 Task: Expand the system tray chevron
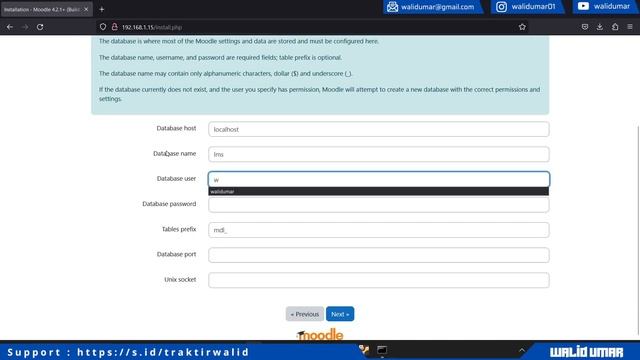pos(522,350)
